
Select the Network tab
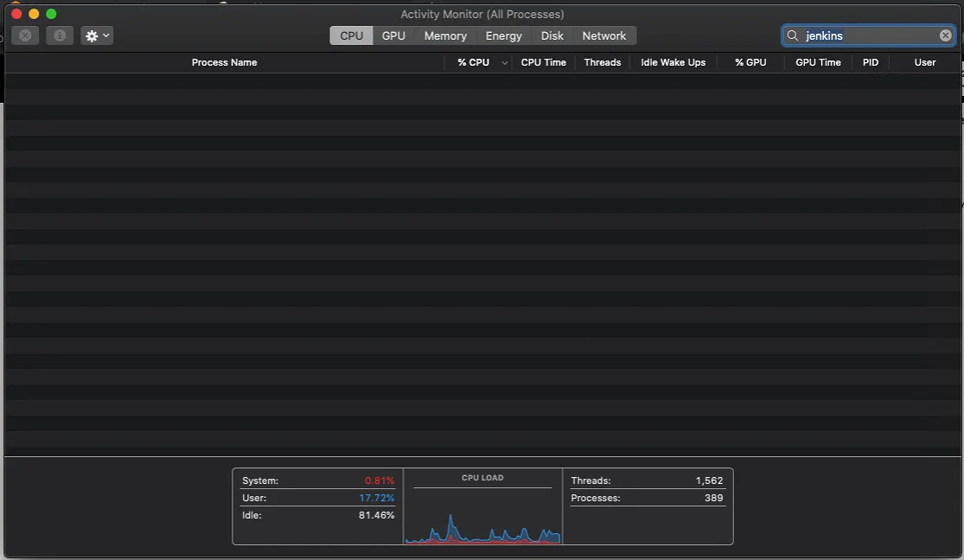coord(604,35)
